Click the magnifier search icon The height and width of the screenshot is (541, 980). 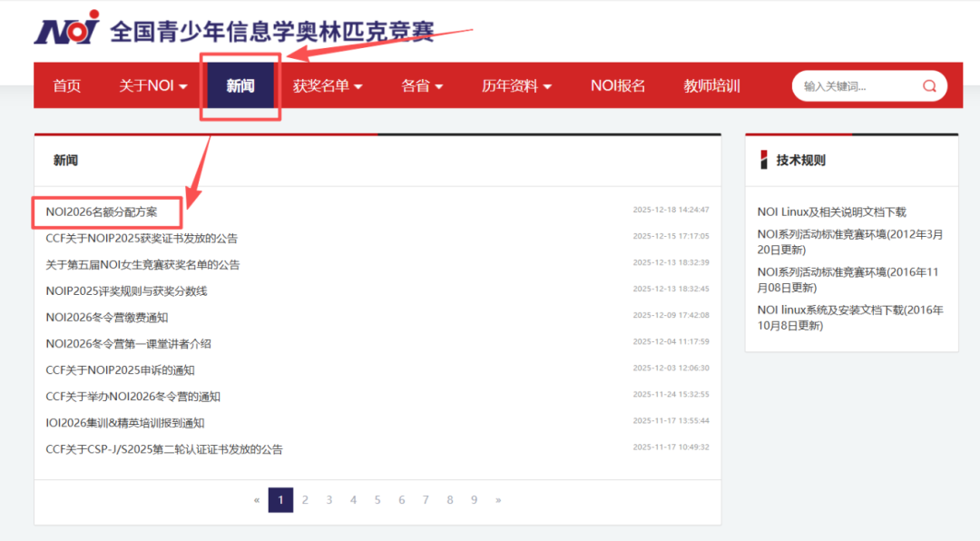[x=929, y=86]
